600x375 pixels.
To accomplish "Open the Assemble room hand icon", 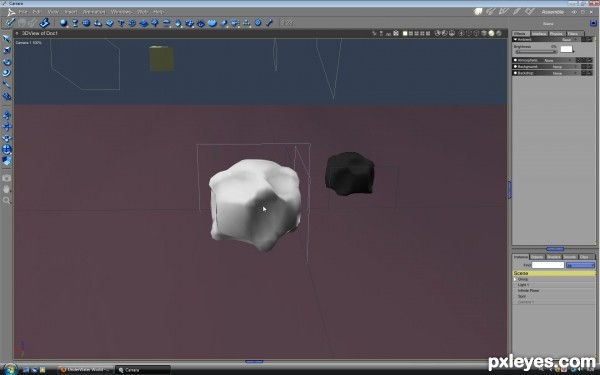I will 478,12.
